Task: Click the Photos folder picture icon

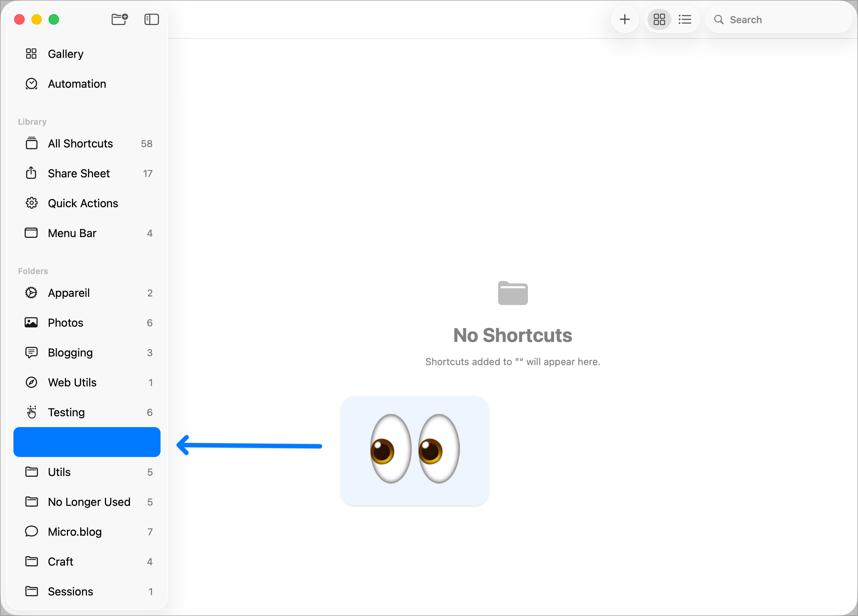Action: [x=31, y=323]
